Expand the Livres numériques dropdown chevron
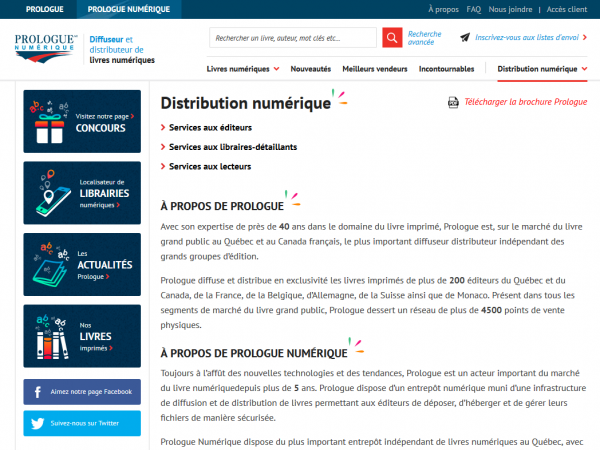Screen dimensions: 600x450 pos(276,69)
